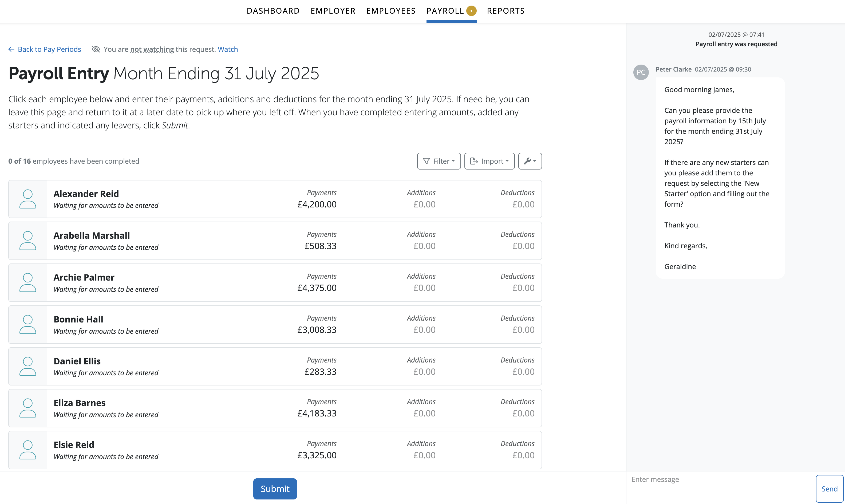
Task: Click the Watch link
Action: 227,49
